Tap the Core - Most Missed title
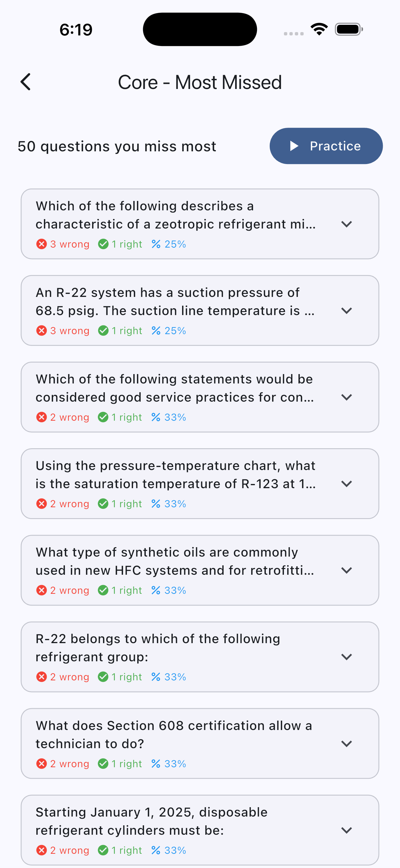 (200, 82)
